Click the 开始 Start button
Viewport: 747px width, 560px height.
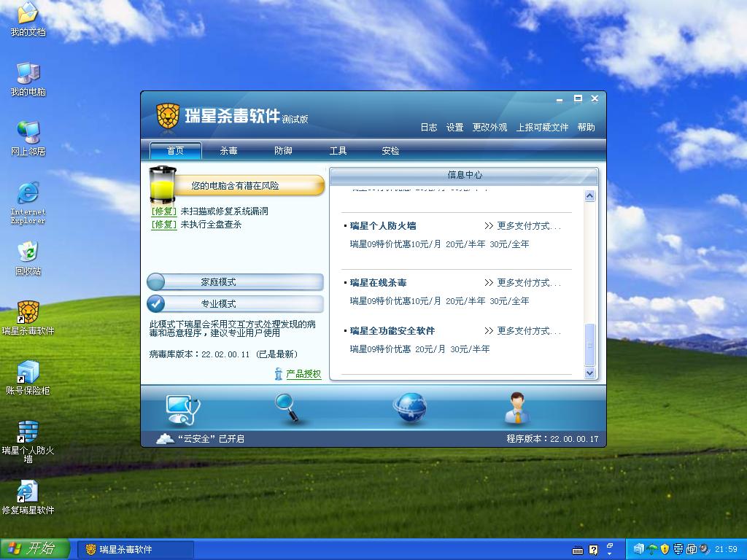[35, 549]
